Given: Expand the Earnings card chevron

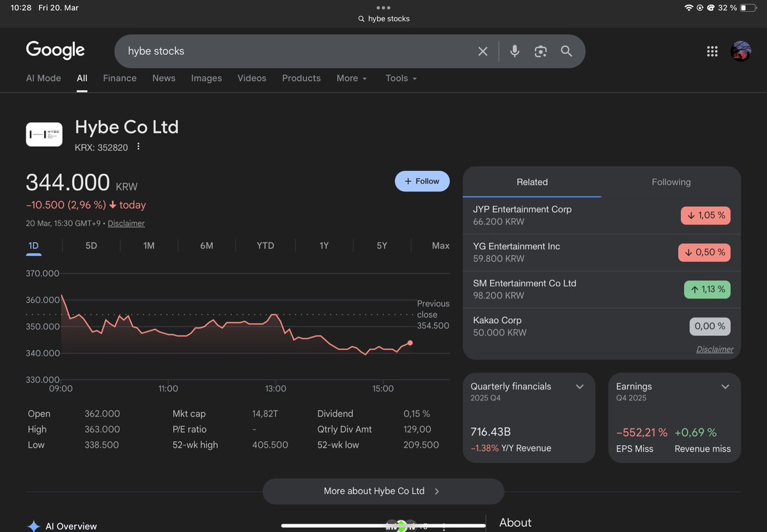Looking at the screenshot, I should 725,387.
